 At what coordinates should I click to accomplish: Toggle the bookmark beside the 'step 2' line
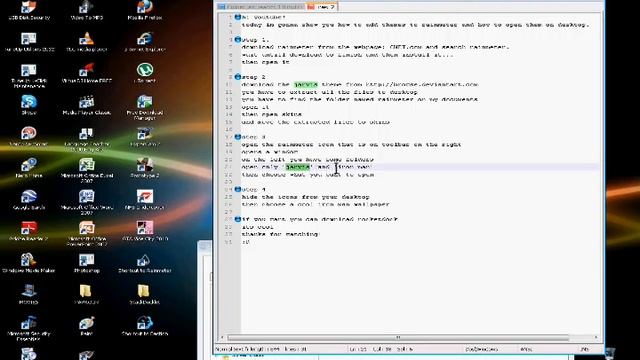point(238,77)
